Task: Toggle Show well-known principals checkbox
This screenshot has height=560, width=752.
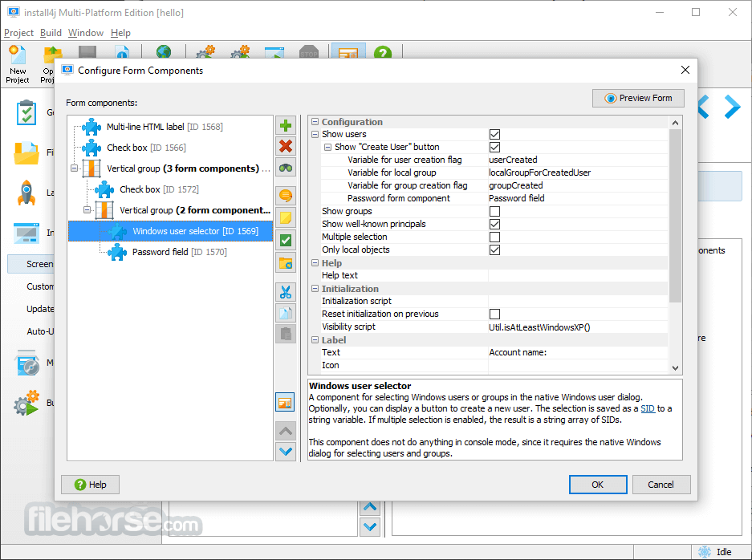Action: [x=494, y=225]
